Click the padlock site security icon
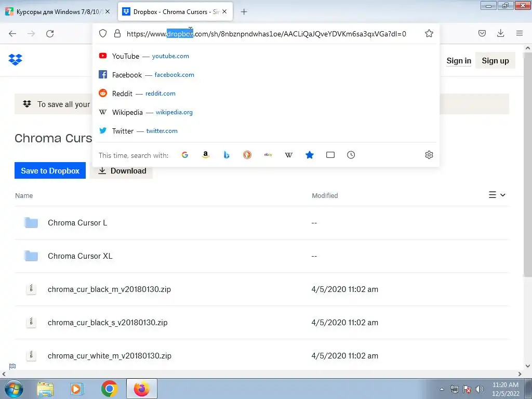Viewport: 532px width, 399px height. point(117,33)
